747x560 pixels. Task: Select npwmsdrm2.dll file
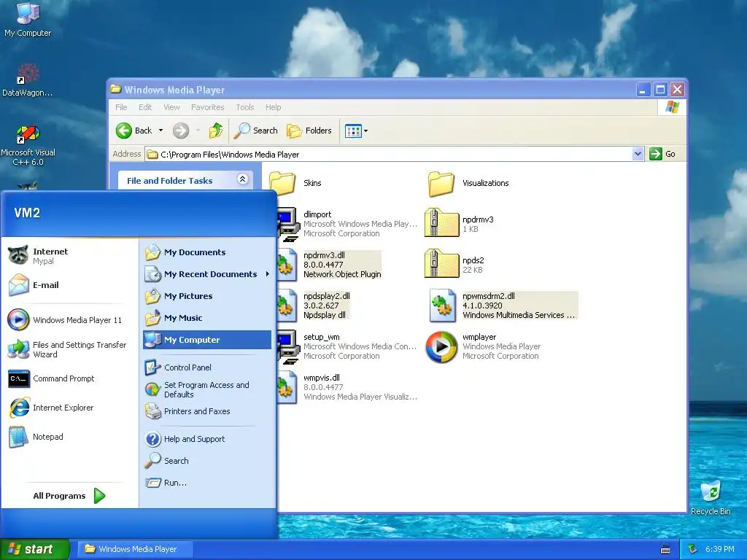503,306
